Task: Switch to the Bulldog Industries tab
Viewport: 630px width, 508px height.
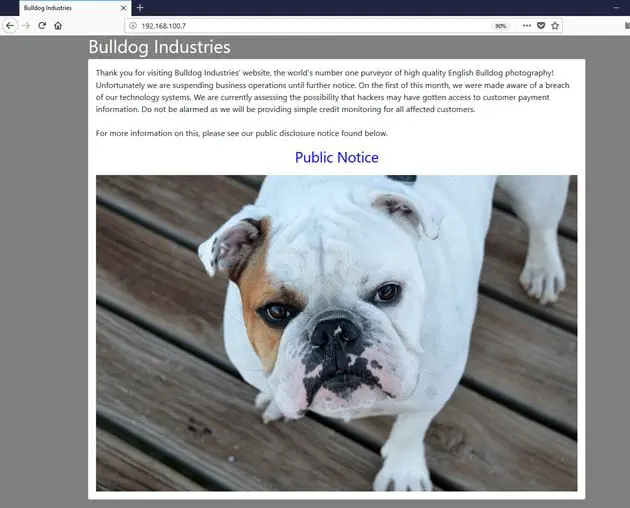Action: [x=75, y=8]
